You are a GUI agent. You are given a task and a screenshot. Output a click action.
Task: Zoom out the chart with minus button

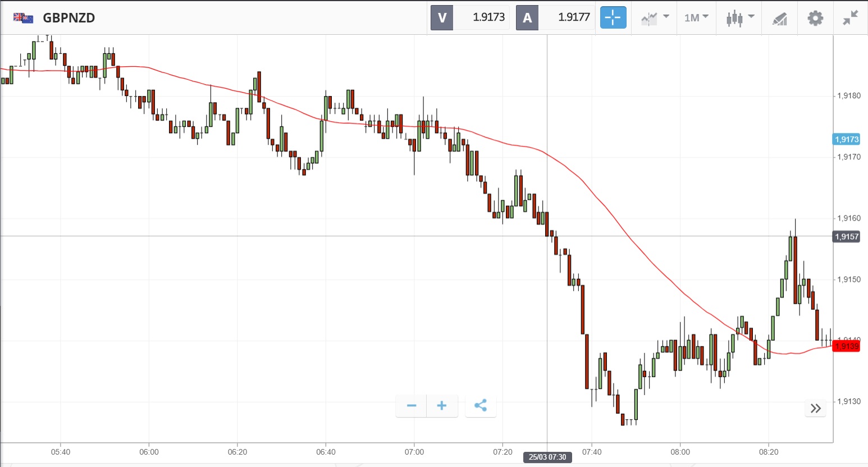412,405
